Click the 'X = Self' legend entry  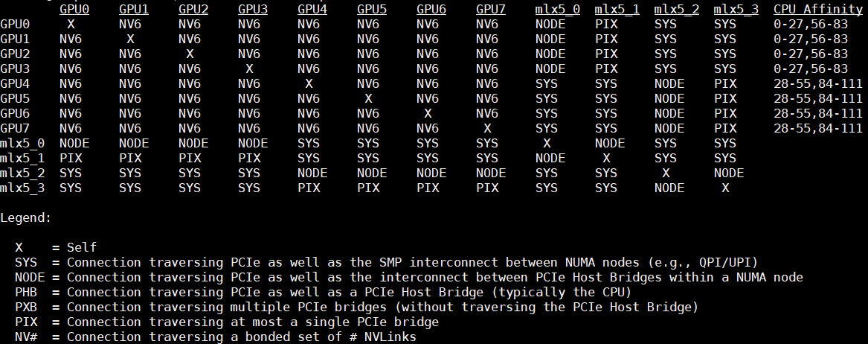pyautogui.click(x=56, y=247)
